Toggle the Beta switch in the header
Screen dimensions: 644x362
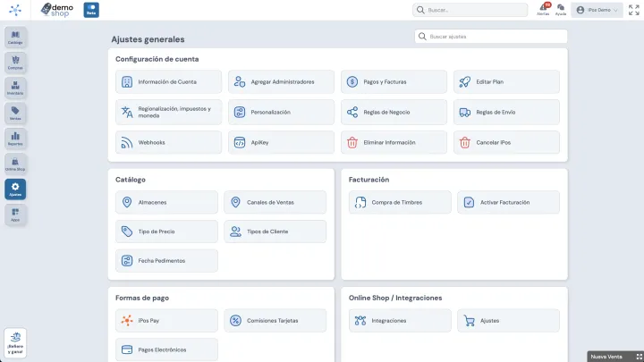pos(91,10)
